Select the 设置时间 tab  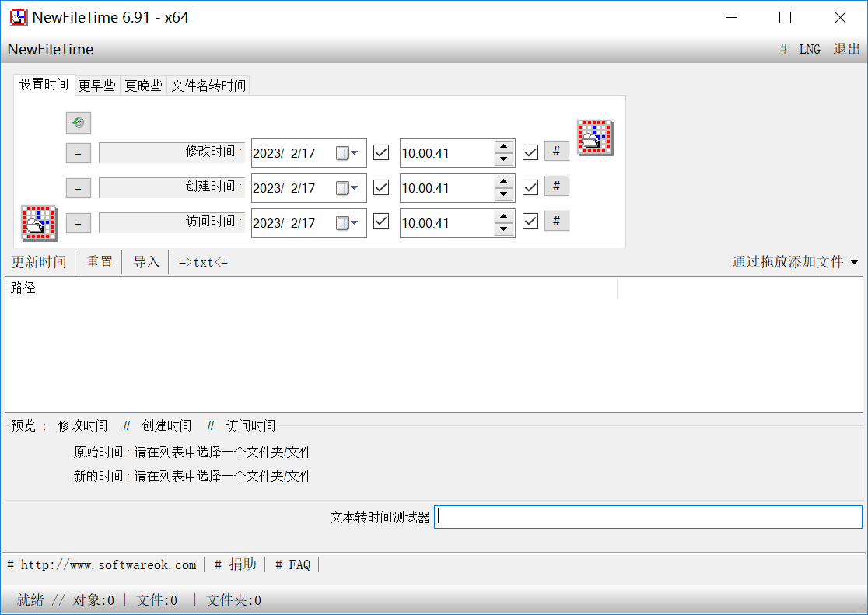pyautogui.click(x=44, y=85)
